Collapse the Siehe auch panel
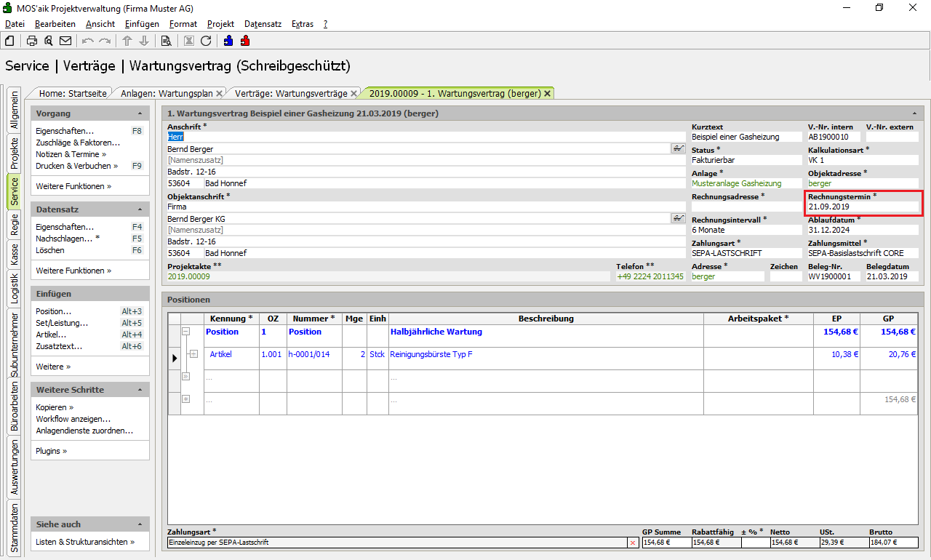Viewport: 931px width, 560px height. click(x=140, y=524)
